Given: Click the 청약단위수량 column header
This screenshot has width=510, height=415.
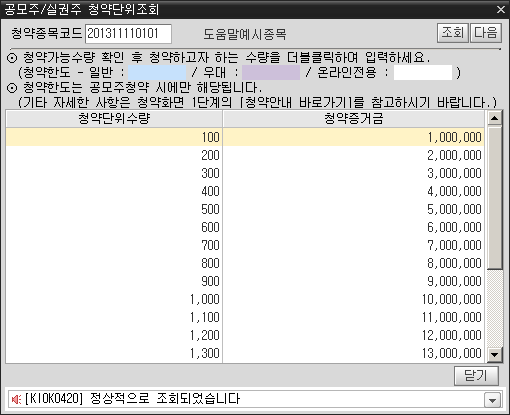Looking at the screenshot, I should point(114,119).
